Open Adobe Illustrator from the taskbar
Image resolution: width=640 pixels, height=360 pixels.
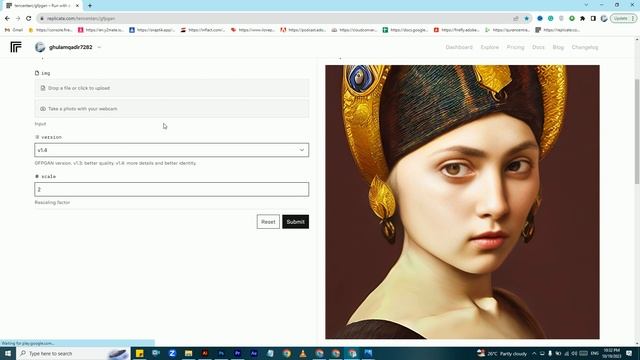(205, 353)
